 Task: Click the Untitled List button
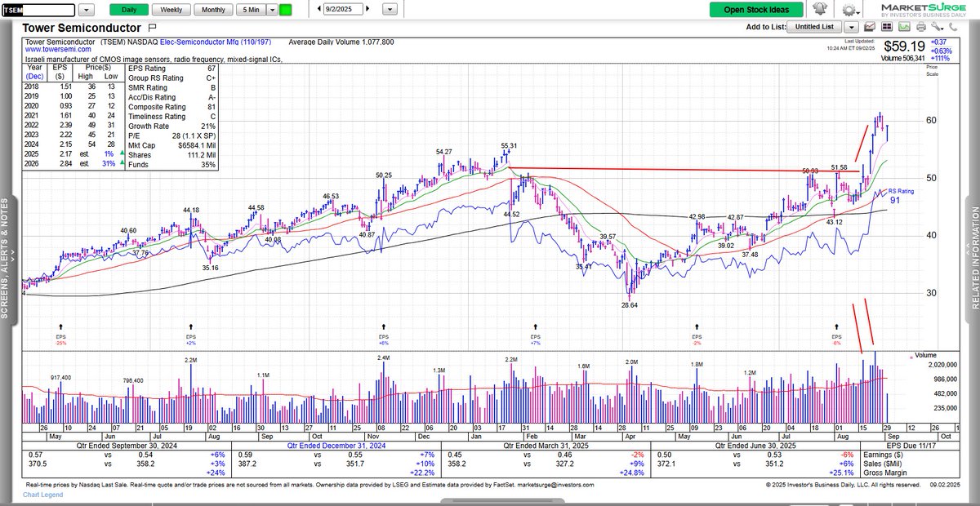click(814, 26)
